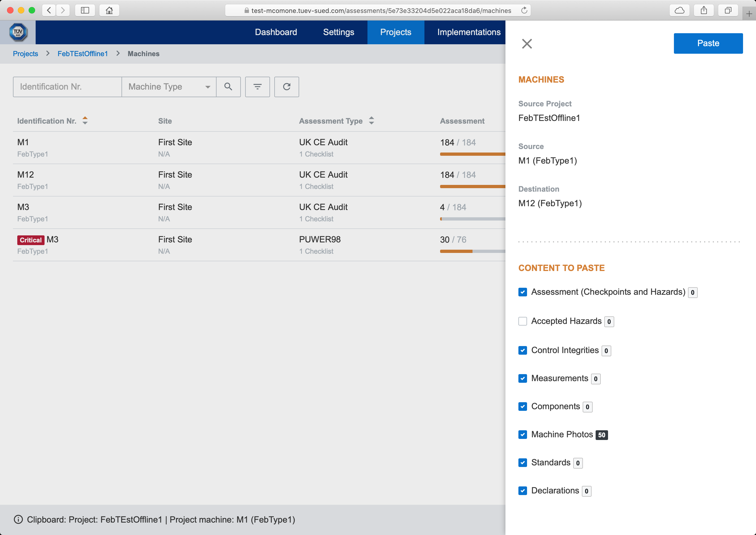Open the filter options icon button
The height and width of the screenshot is (535, 756).
pyautogui.click(x=257, y=87)
